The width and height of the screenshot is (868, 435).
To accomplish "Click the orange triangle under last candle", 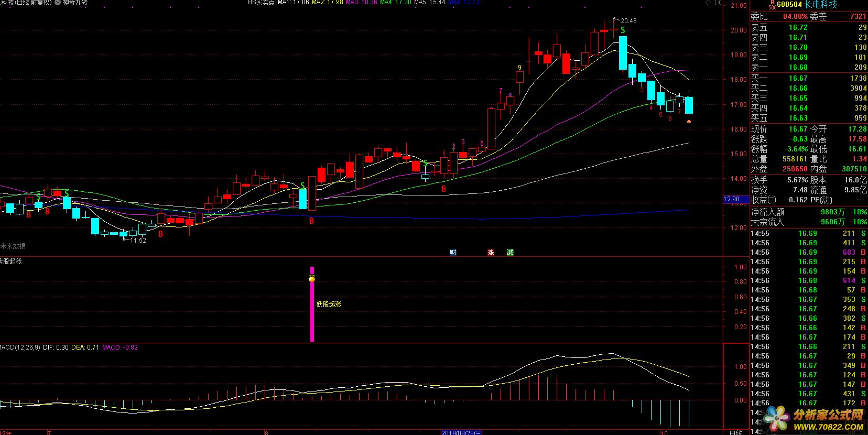I will tap(689, 121).
